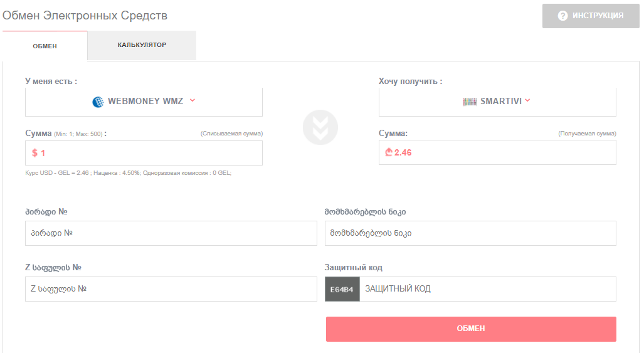Click the question mark help icon
The height and width of the screenshot is (353, 644).
coord(562,16)
